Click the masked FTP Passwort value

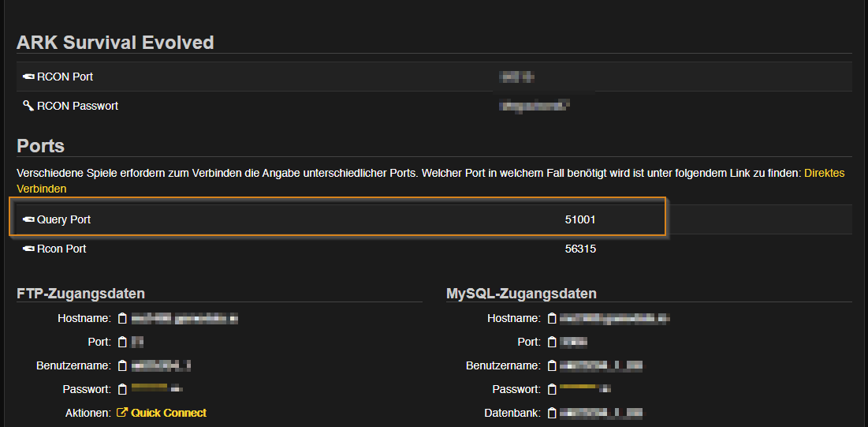coord(157,388)
